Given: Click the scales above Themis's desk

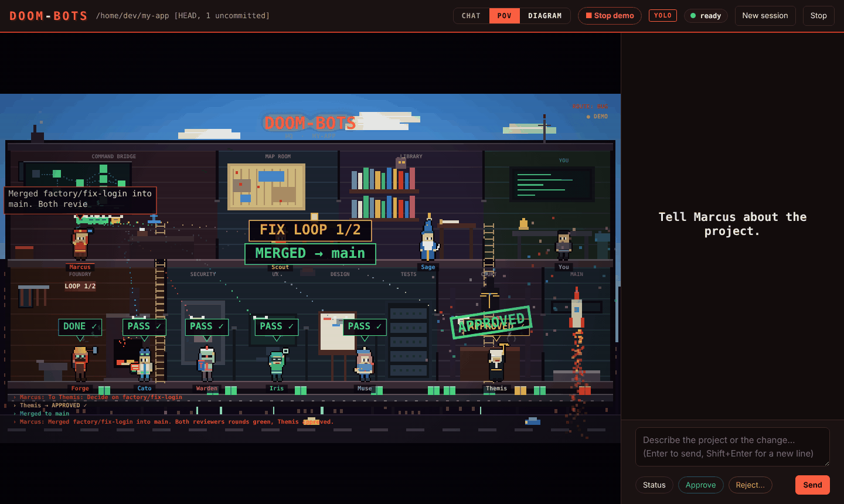Looking at the screenshot, I should tap(489, 298).
